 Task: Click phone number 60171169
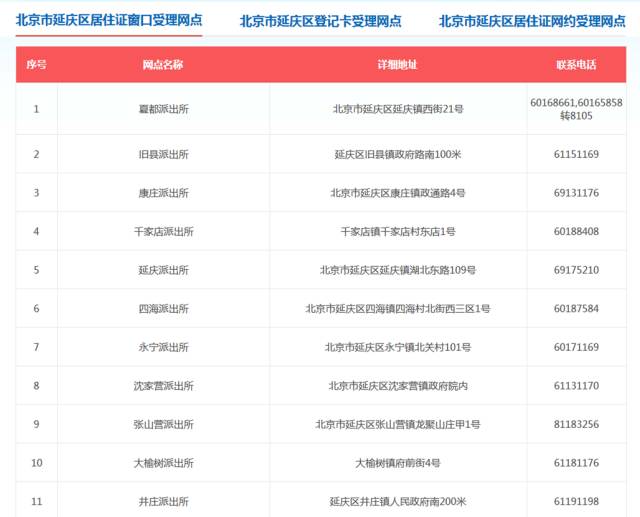576,347
